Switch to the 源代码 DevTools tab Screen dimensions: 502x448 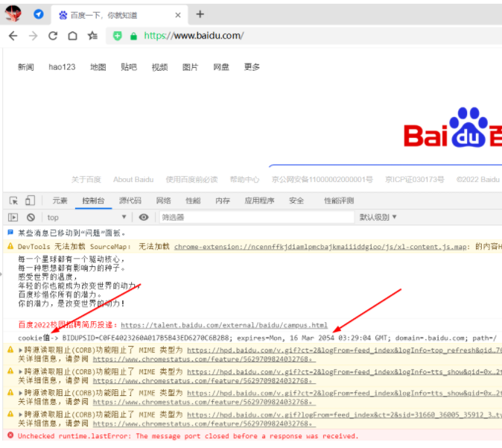(x=130, y=201)
